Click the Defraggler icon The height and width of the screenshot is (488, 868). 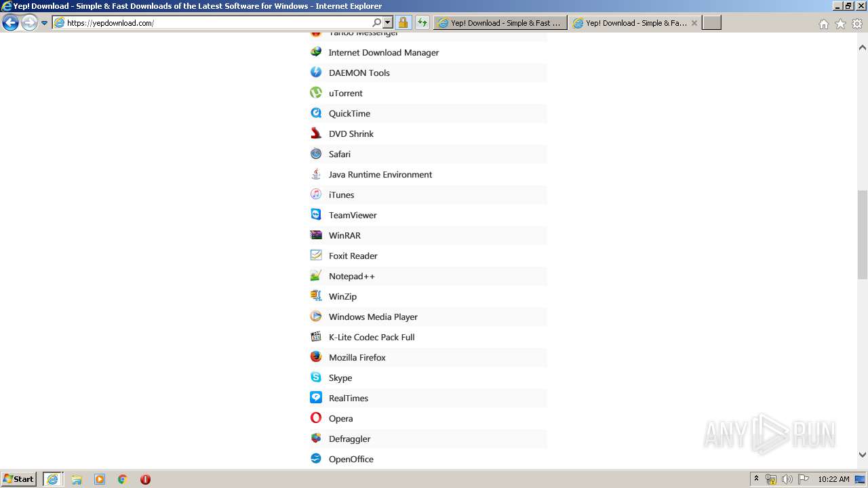click(316, 439)
